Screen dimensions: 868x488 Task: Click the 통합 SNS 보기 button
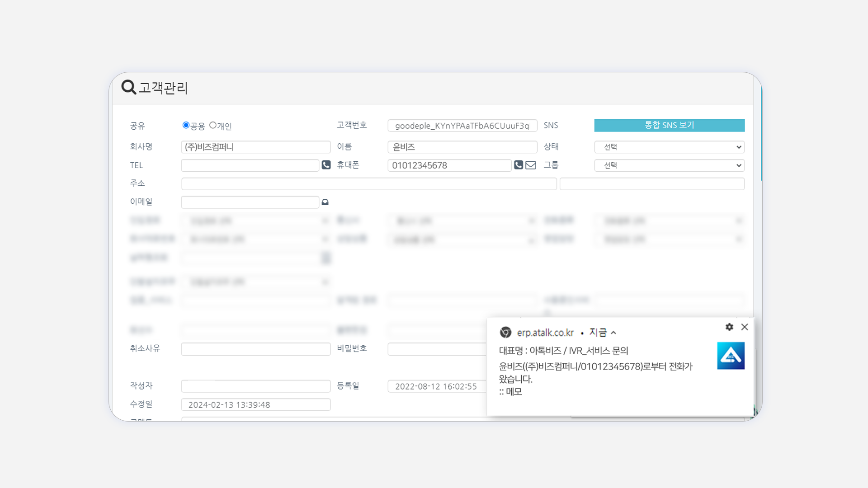pyautogui.click(x=669, y=125)
